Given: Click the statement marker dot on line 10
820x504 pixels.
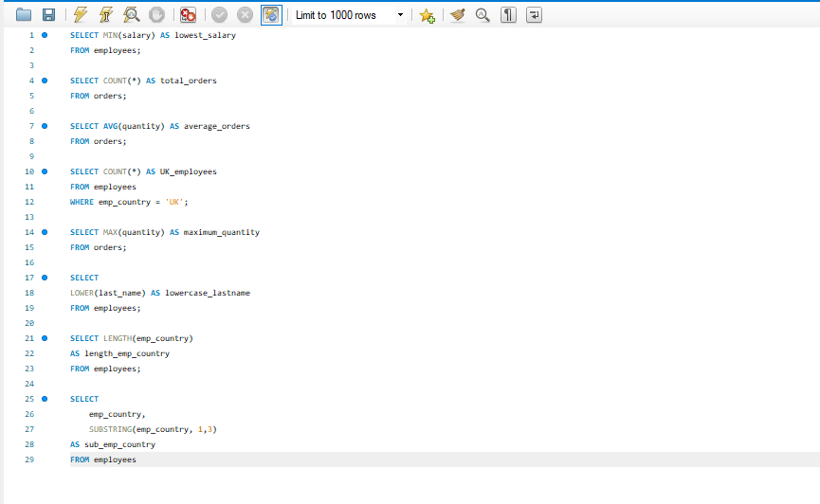Looking at the screenshot, I should pyautogui.click(x=45, y=171).
